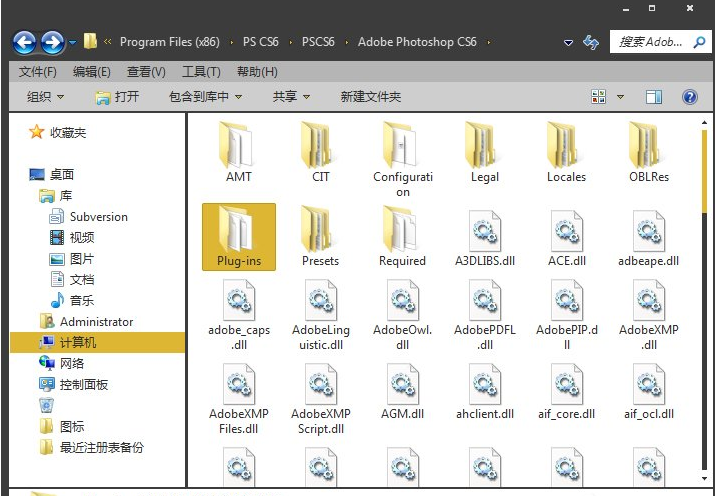Expand arrow after Adobe Photoshop CS6 breadcrumb
This screenshot has height=496, width=715.
click(488, 42)
